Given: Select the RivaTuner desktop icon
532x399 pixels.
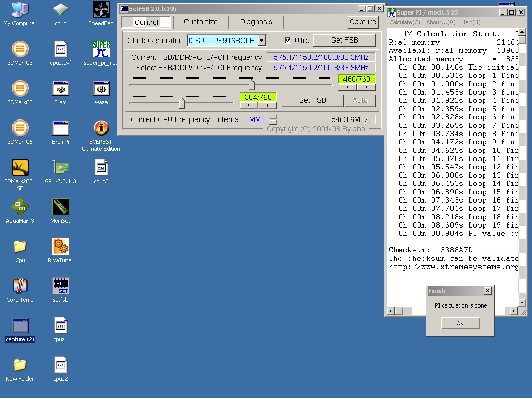Looking at the screenshot, I should [60, 251].
